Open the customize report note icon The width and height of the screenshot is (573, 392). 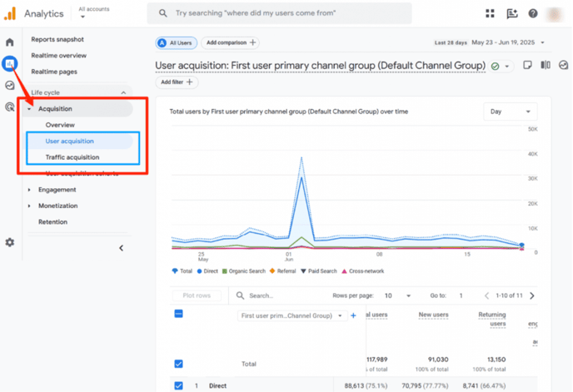coord(527,65)
